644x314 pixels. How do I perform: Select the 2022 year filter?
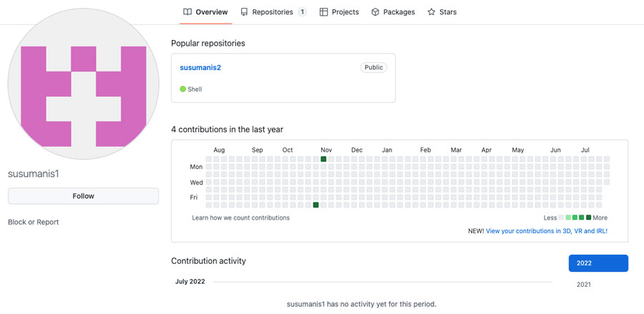(x=598, y=263)
